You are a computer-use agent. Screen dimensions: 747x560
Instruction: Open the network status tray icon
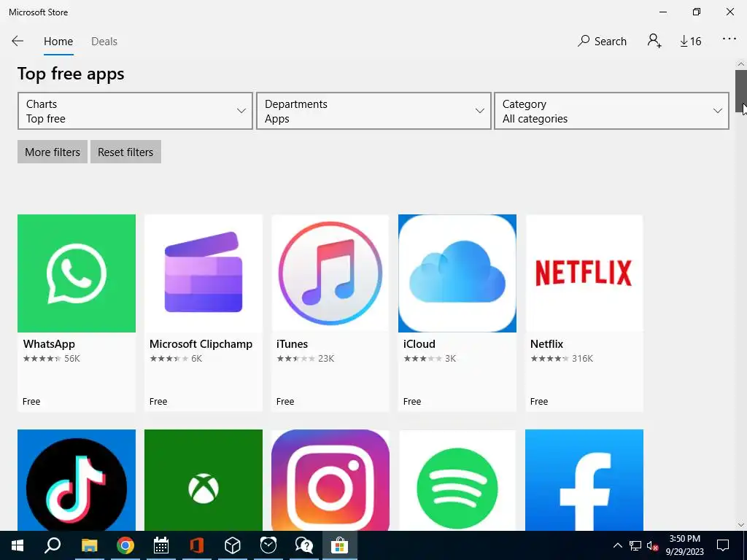click(635, 545)
